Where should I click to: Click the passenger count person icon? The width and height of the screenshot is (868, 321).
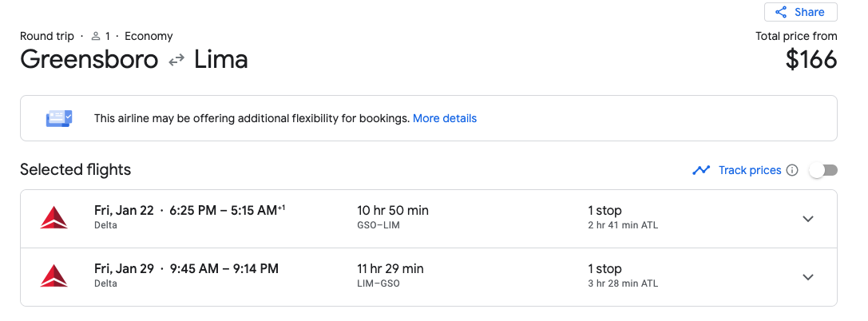tap(96, 36)
